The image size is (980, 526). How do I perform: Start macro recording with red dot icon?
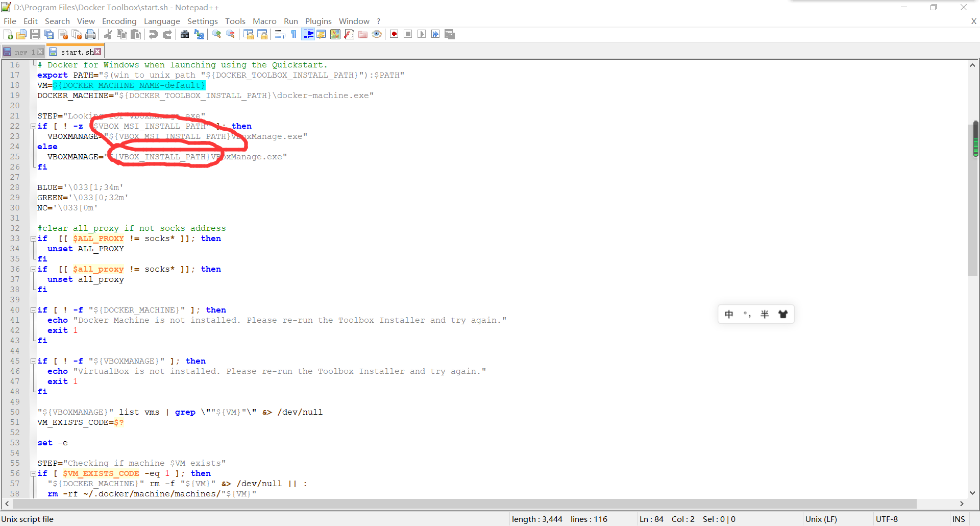click(x=394, y=34)
